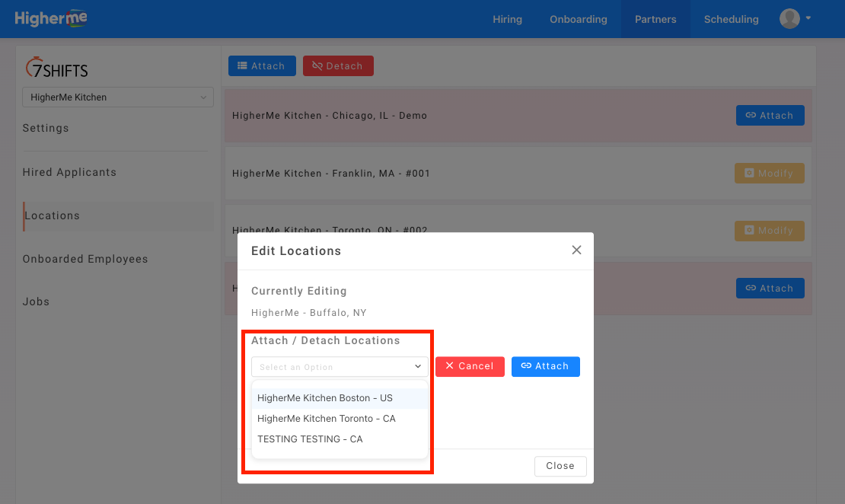
Task: Click the red Cancel button in dialog
Action: pos(469,366)
